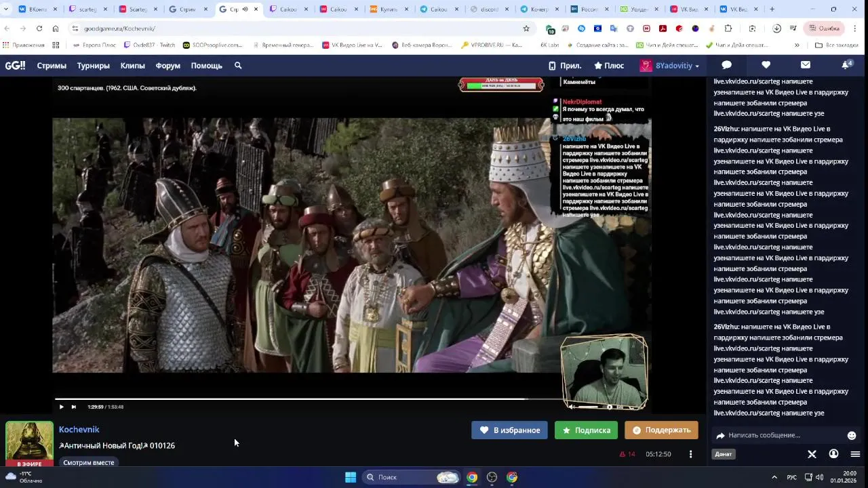Open the Европа Плюс bookmark
The width and height of the screenshot is (868, 488).
coord(94,45)
